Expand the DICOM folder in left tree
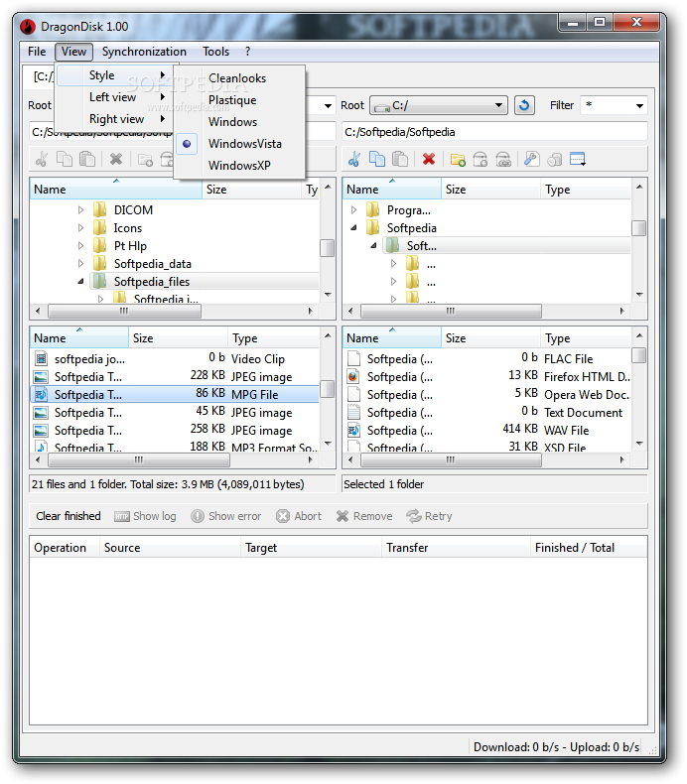Image resolution: width=687 pixels, height=784 pixels. (81, 210)
